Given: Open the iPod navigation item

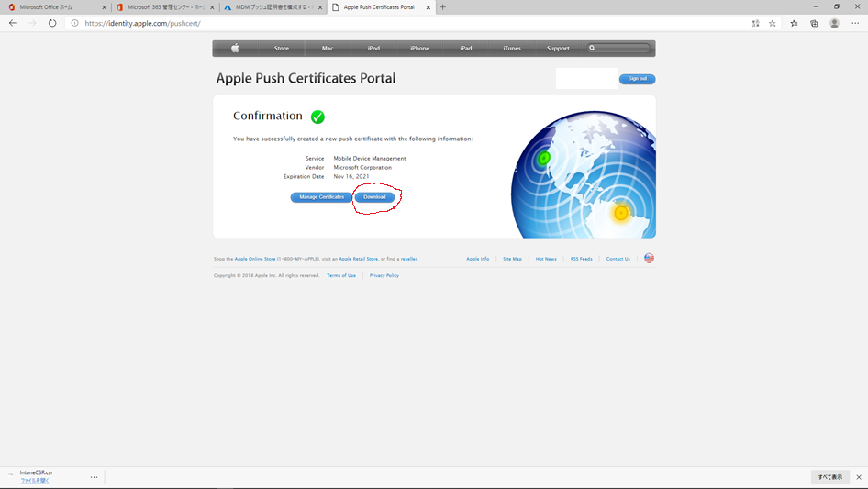Looking at the screenshot, I should (x=373, y=49).
